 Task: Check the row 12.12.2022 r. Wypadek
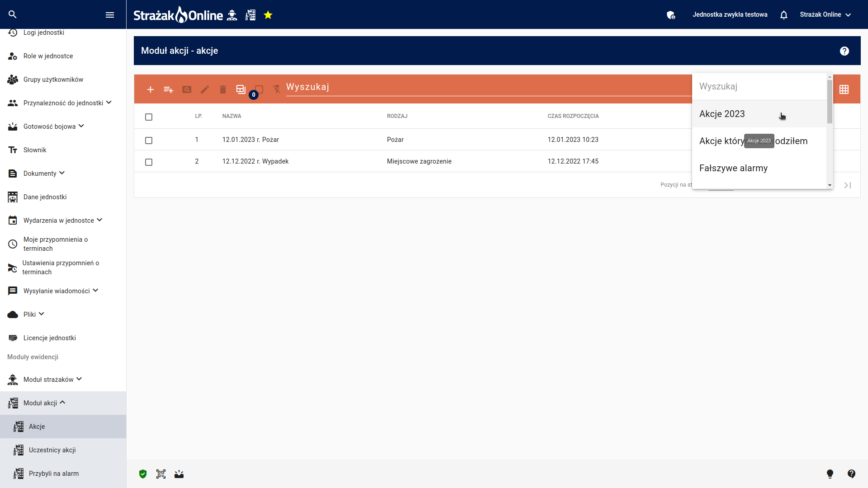point(149,162)
